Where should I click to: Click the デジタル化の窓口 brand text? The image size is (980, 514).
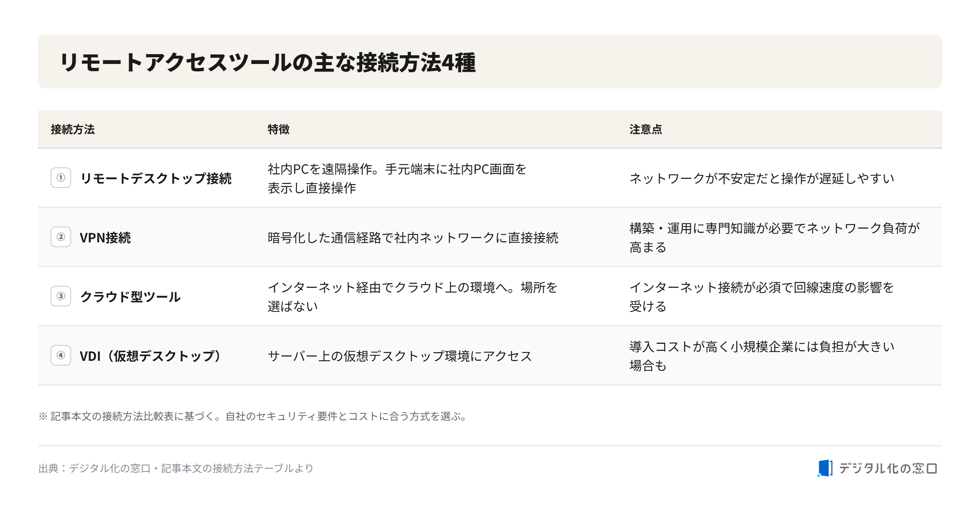888,468
